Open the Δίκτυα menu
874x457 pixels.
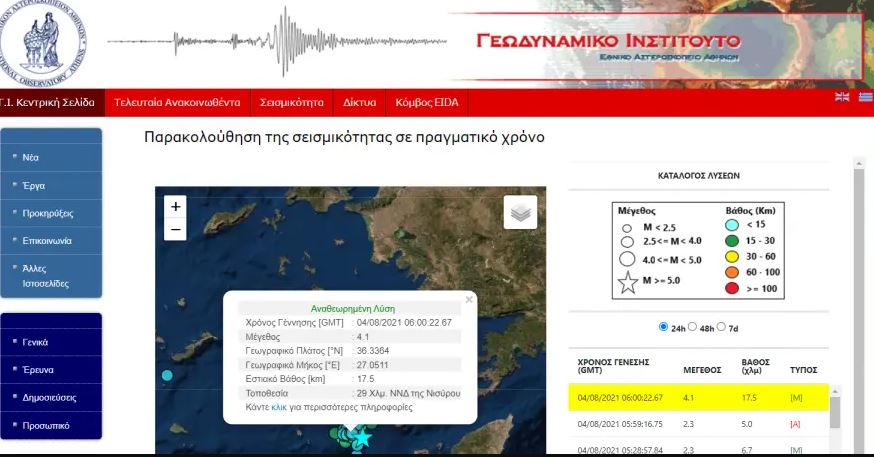(359, 102)
